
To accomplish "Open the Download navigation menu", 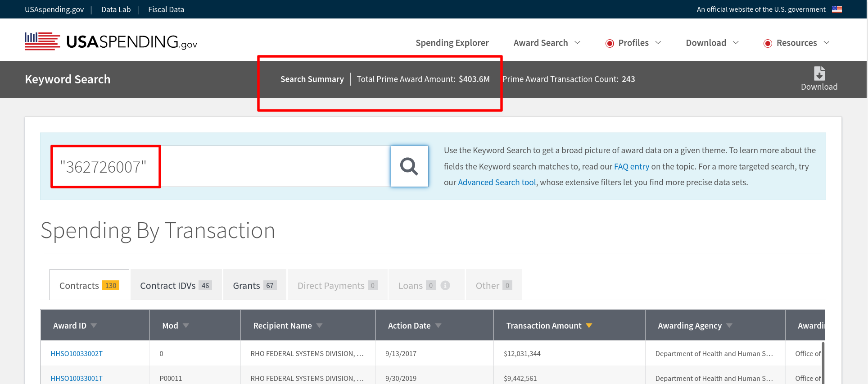I will pyautogui.click(x=706, y=43).
